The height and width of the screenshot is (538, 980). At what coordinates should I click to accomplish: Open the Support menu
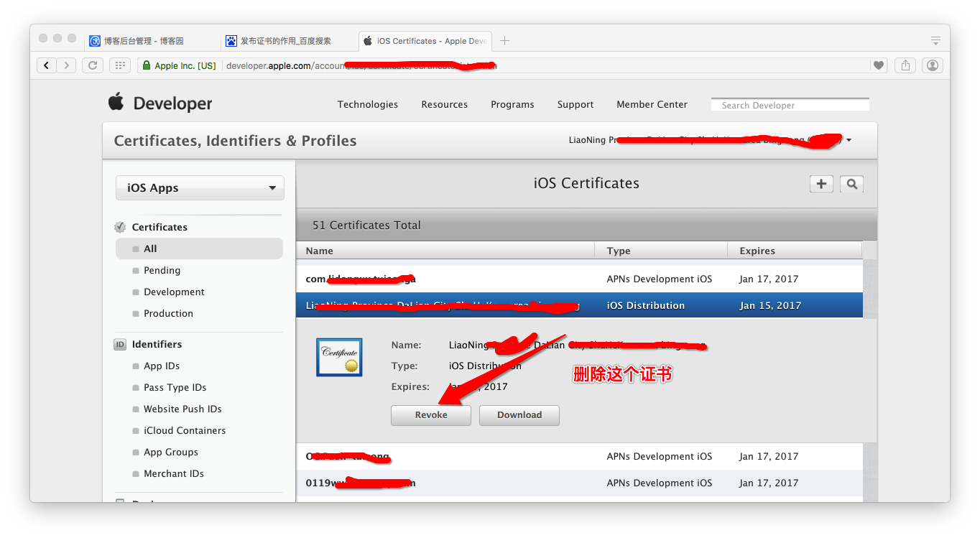tap(575, 104)
